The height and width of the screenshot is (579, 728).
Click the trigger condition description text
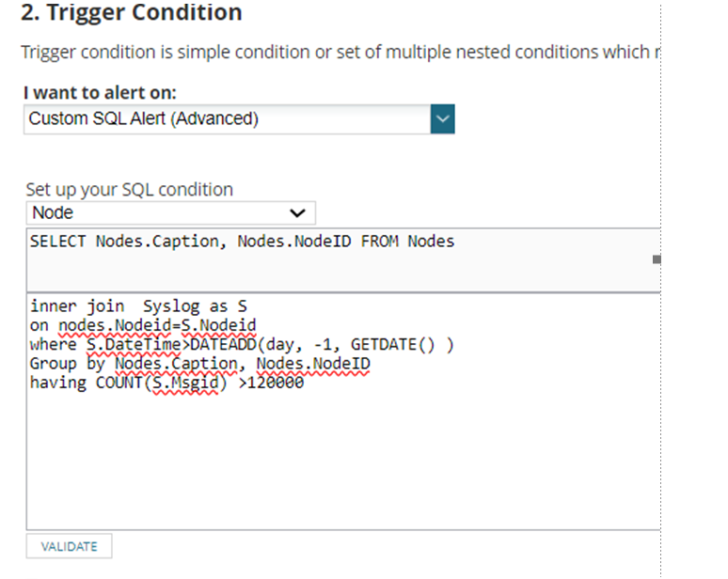(x=339, y=51)
